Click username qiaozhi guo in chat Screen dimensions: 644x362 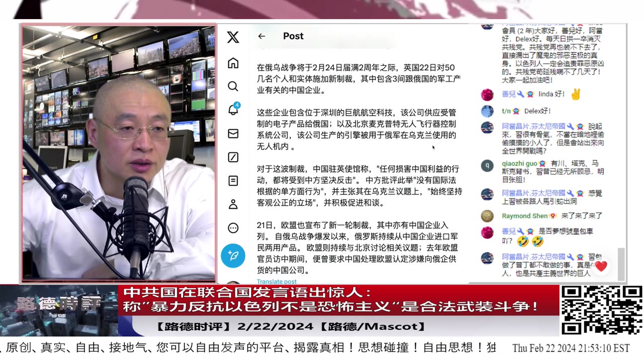point(520,163)
